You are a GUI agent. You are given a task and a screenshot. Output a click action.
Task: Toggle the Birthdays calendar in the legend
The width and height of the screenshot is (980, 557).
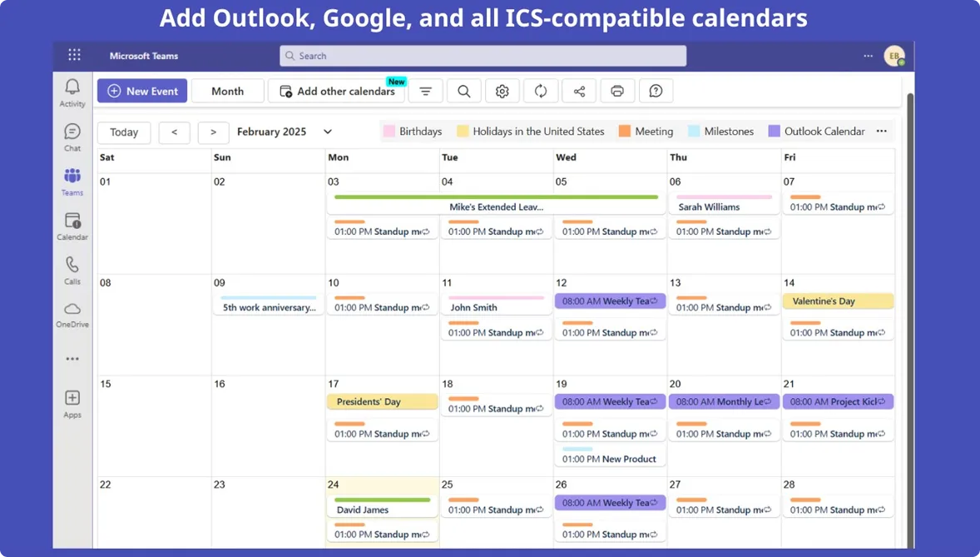(413, 131)
